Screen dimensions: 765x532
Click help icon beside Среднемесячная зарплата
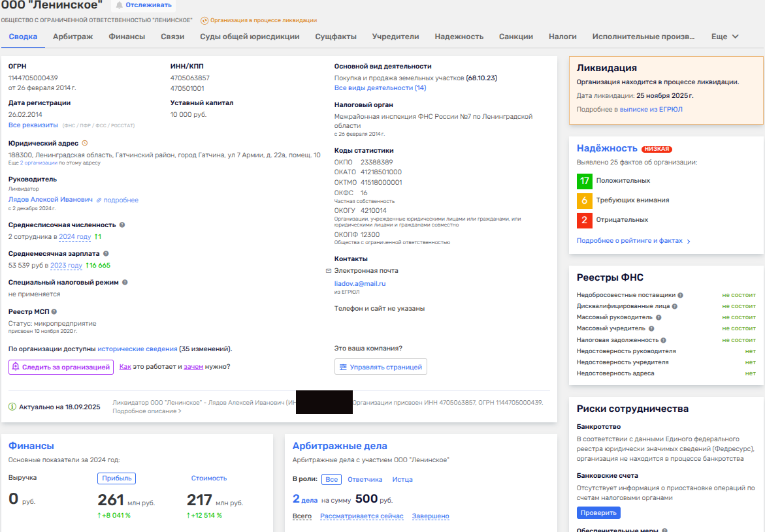106,254
